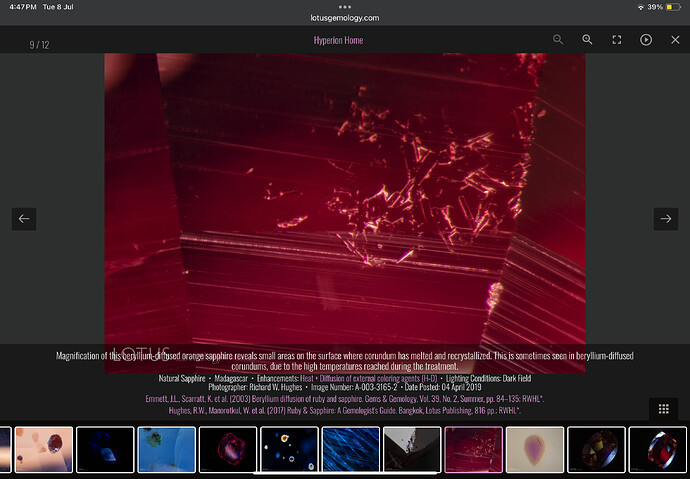The height and width of the screenshot is (479, 690).
Task: Click the 'Natural Sapphire' label
Action: click(182, 378)
